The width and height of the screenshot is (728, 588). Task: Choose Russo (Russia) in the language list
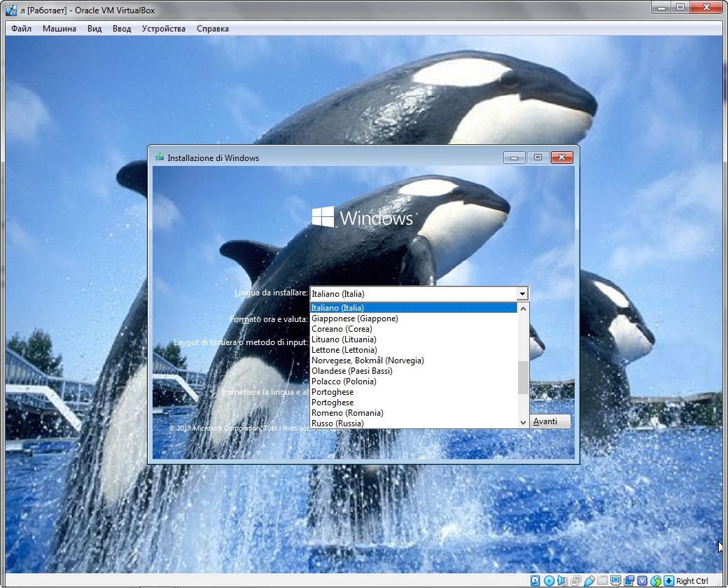pyautogui.click(x=337, y=423)
